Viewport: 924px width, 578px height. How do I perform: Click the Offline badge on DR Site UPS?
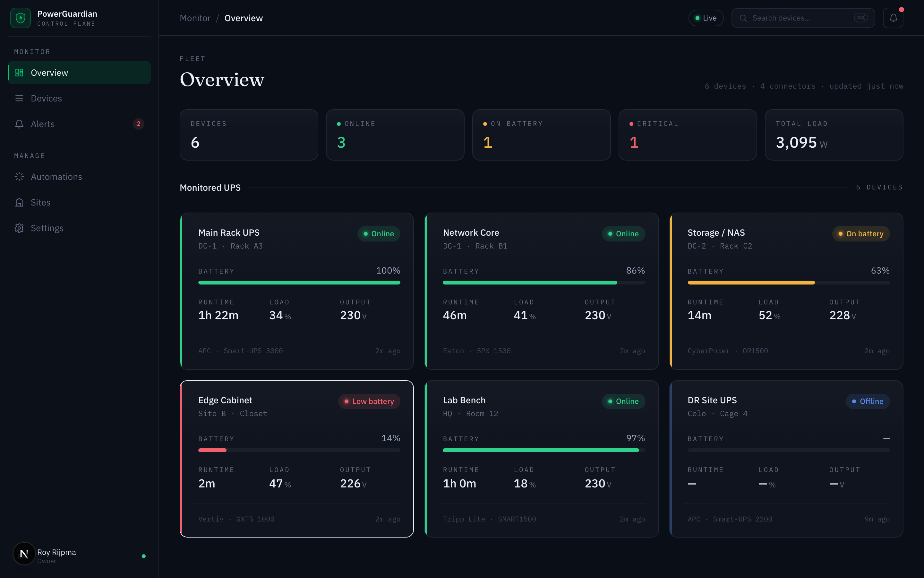click(868, 401)
